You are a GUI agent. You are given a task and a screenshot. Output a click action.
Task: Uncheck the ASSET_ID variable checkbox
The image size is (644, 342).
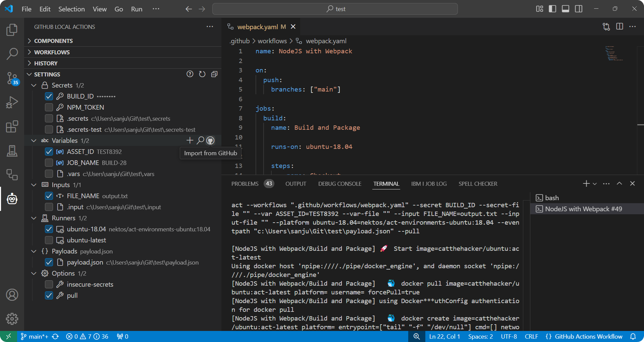(49, 152)
